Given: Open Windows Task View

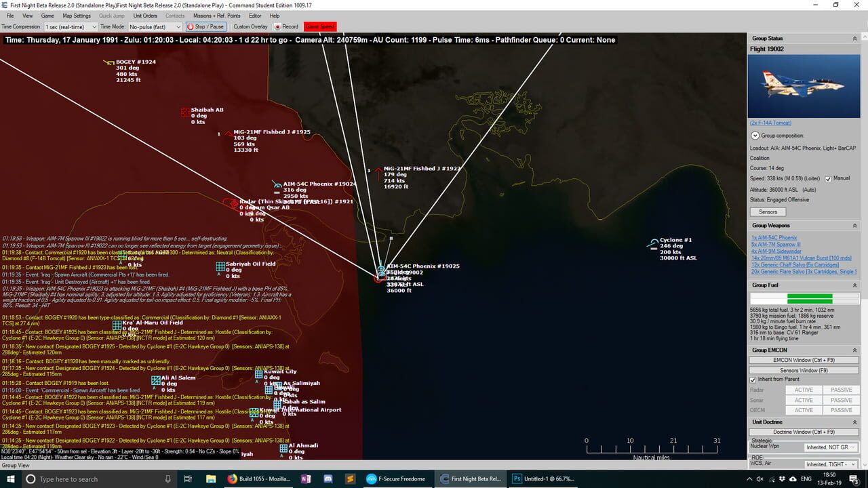Looking at the screenshot, I should pos(188,479).
